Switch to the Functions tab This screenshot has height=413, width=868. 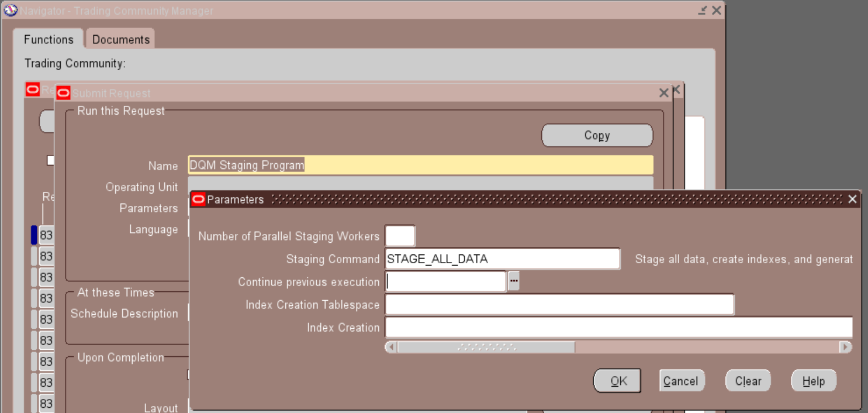click(49, 39)
